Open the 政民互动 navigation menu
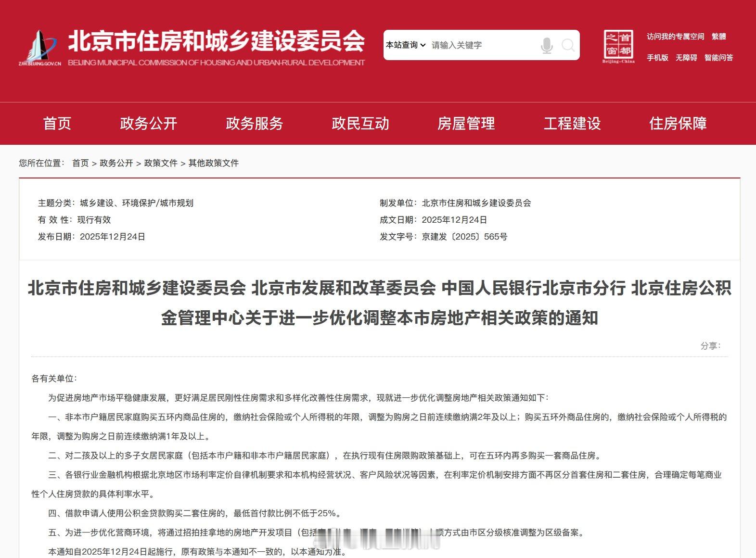 [360, 124]
